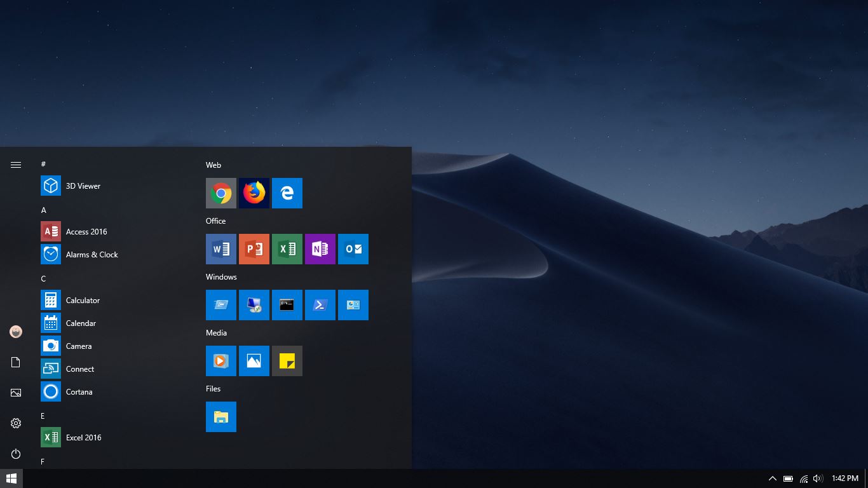Click the 'Files' tile group title
868x488 pixels.
click(x=213, y=389)
